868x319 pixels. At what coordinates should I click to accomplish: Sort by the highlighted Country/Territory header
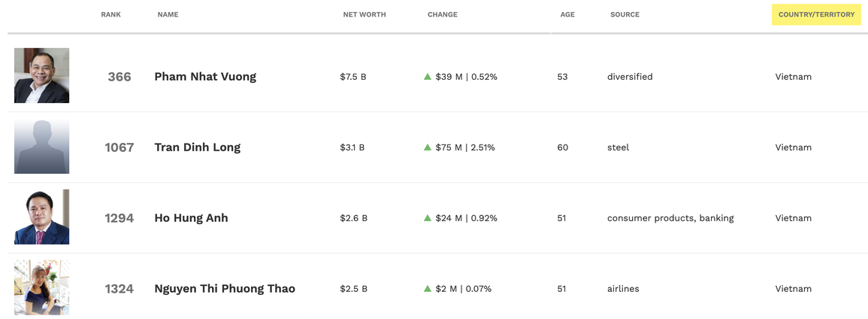816,14
